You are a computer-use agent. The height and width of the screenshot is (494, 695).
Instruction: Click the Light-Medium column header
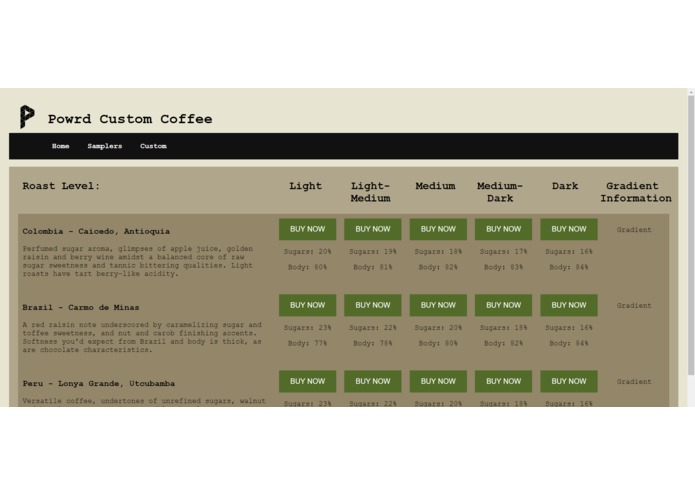tap(371, 192)
